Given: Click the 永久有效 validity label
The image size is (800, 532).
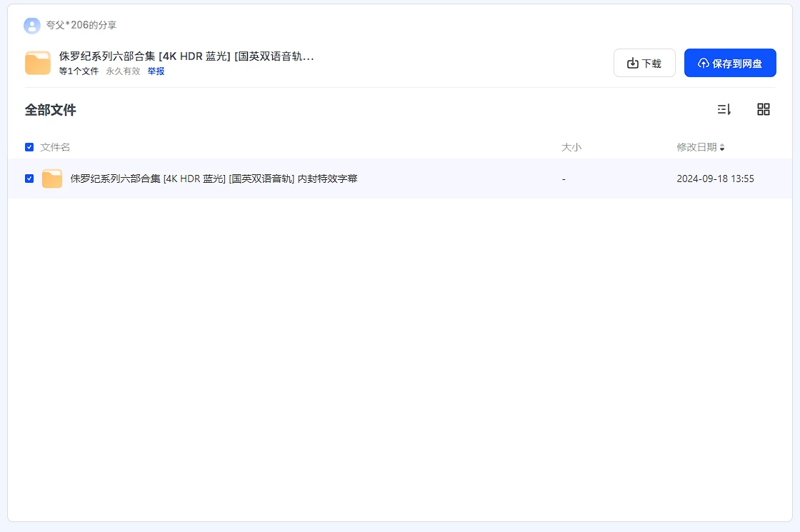Looking at the screenshot, I should click(x=123, y=71).
